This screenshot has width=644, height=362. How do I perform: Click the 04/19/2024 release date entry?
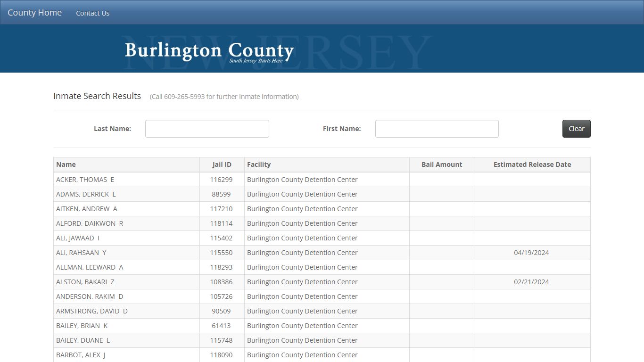[532, 253]
